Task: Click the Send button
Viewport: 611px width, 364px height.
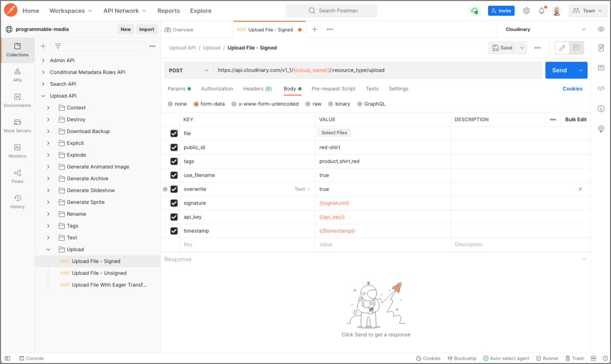Action: pyautogui.click(x=559, y=70)
